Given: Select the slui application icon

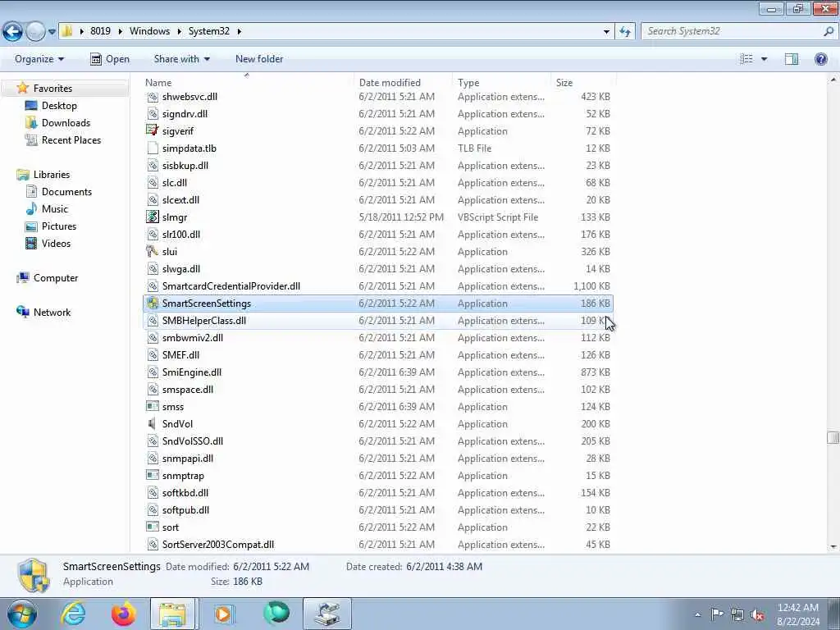Looking at the screenshot, I should [153, 251].
